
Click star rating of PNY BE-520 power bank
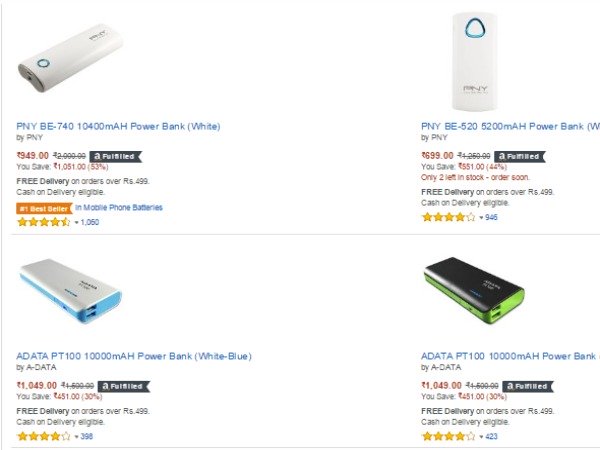(x=448, y=216)
